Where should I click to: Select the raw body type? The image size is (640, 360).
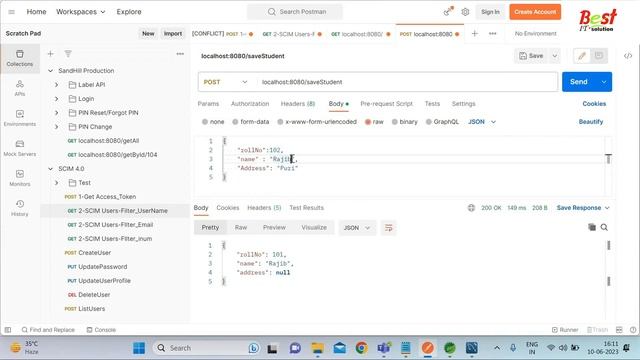pyautogui.click(x=374, y=122)
